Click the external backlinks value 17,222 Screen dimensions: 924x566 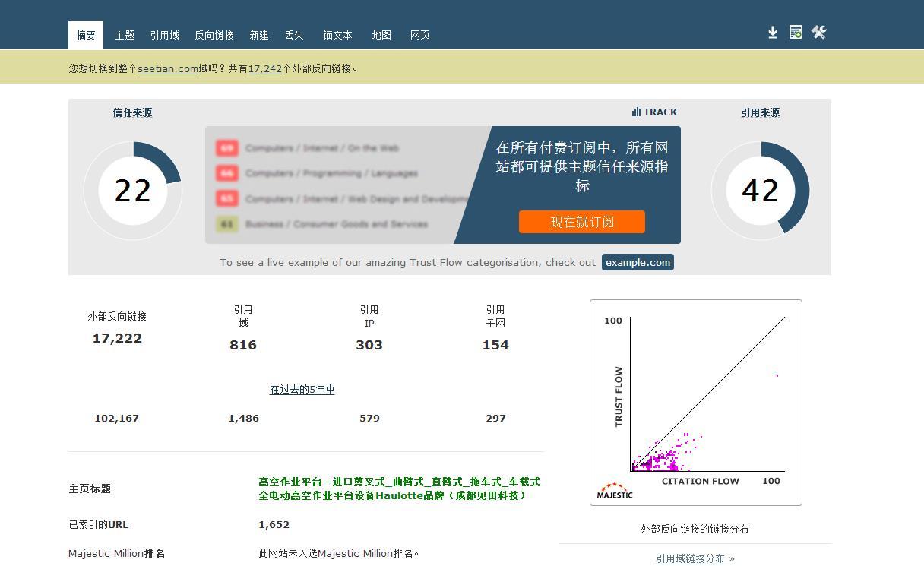(117, 338)
